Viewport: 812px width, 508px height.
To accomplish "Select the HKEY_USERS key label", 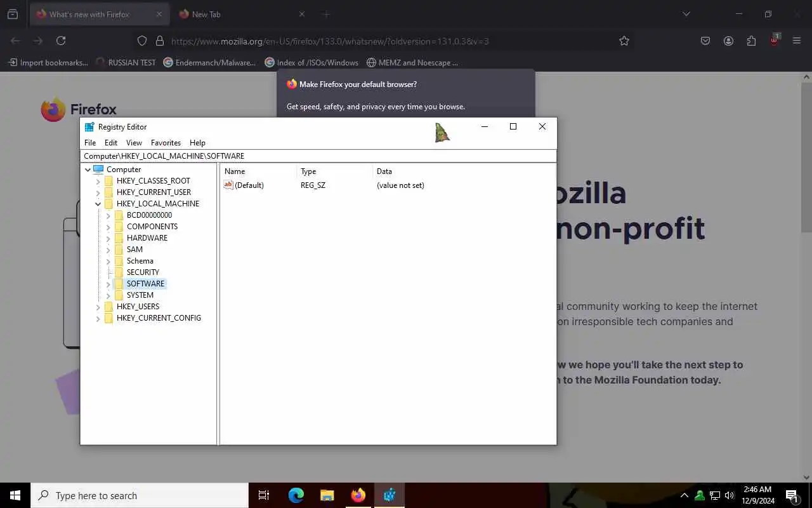I will pyautogui.click(x=138, y=307).
